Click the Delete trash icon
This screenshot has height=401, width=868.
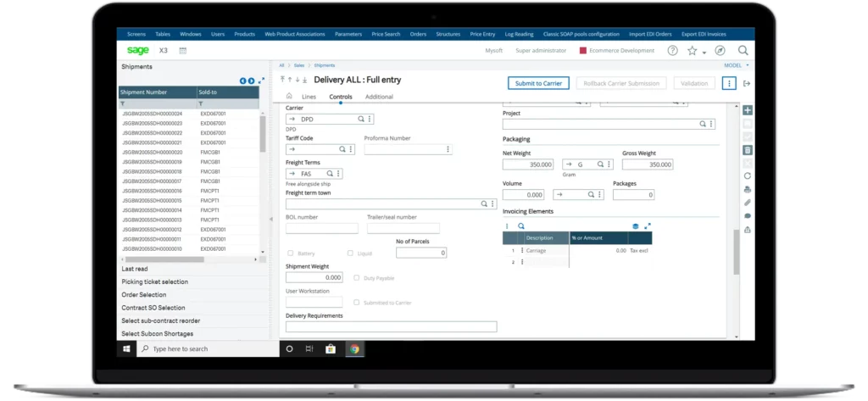[748, 150]
